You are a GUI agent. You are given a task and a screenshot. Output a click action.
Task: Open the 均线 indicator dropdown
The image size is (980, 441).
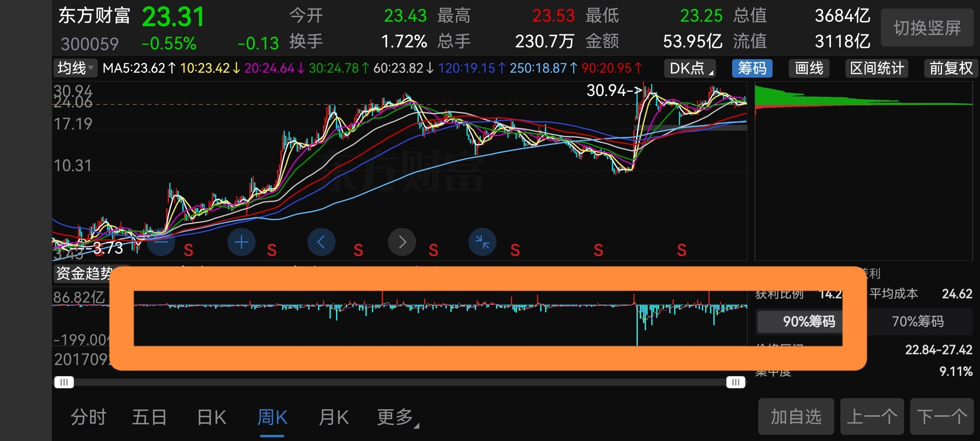coord(75,68)
